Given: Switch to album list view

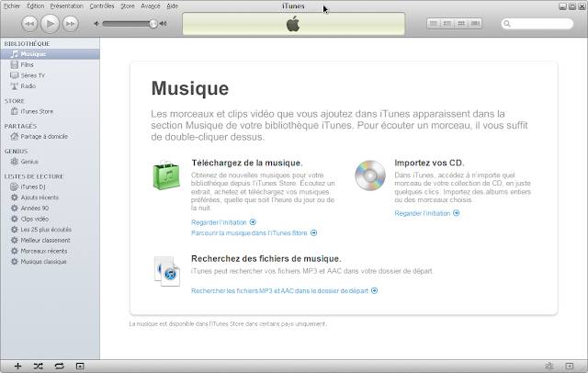Looking at the screenshot, I should pos(447,24).
